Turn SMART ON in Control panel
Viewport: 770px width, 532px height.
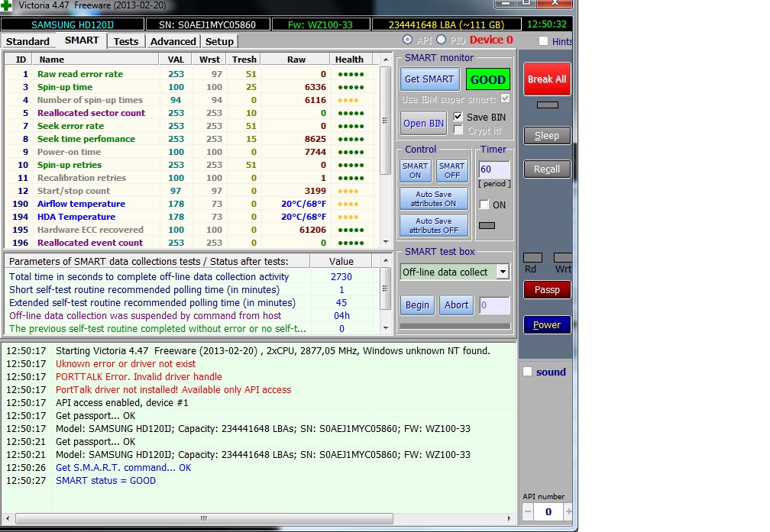pos(415,170)
